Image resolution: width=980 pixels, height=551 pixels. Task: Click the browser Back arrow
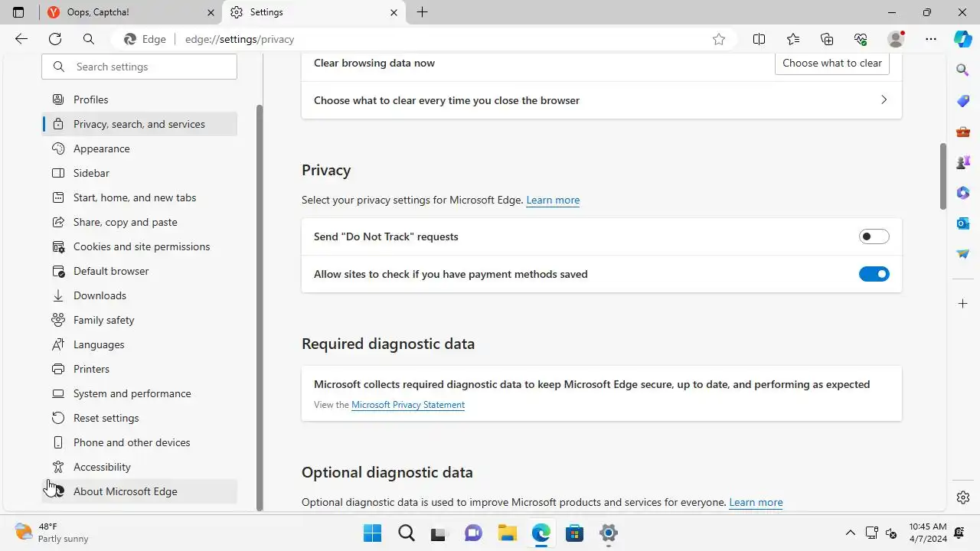21,39
